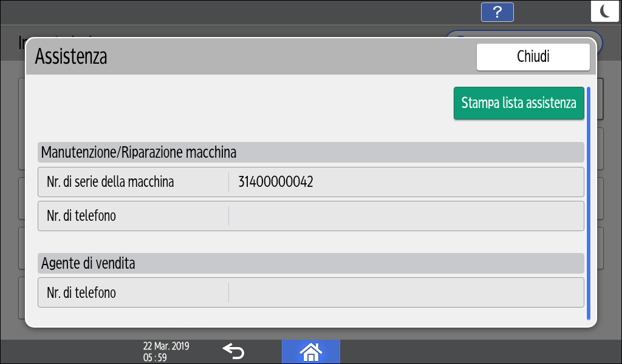The image size is (622, 364).
Task: Tap Nr. di telefono label under Manutenzione/Riparazione
Action: tap(81, 216)
